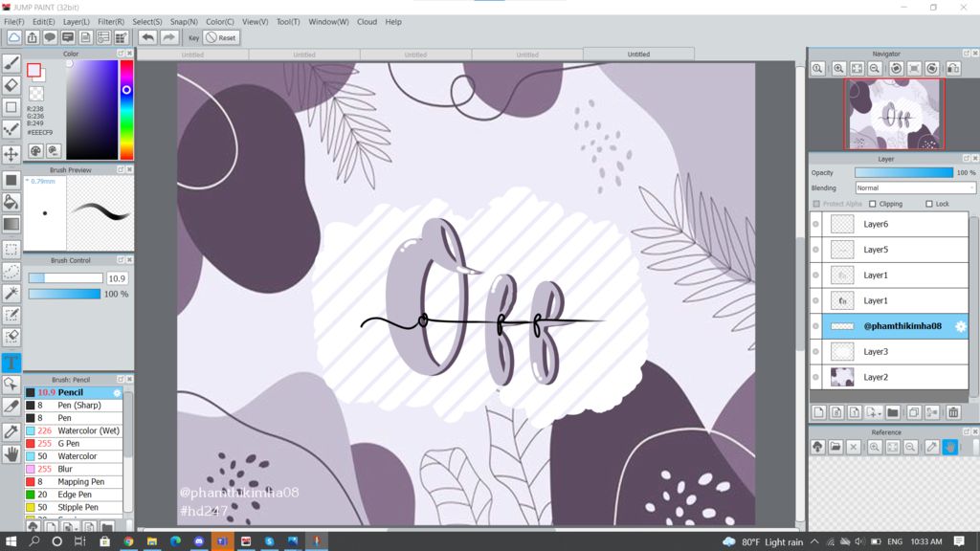Open the add-layer dropdown arrow

click(880, 413)
